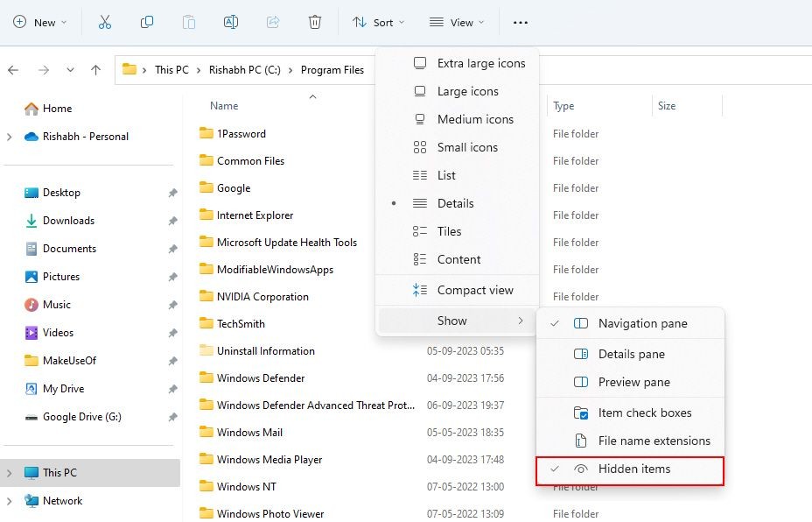This screenshot has height=522, width=812.
Task: Select Tiles view option
Action: (457, 231)
